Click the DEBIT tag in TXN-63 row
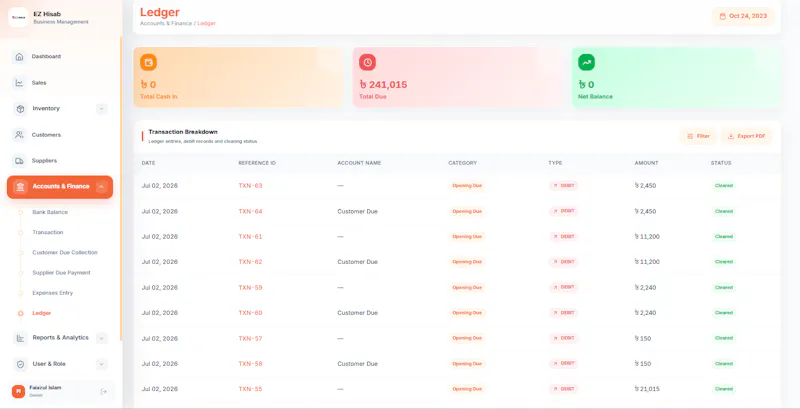The image size is (800, 409). [x=564, y=186]
